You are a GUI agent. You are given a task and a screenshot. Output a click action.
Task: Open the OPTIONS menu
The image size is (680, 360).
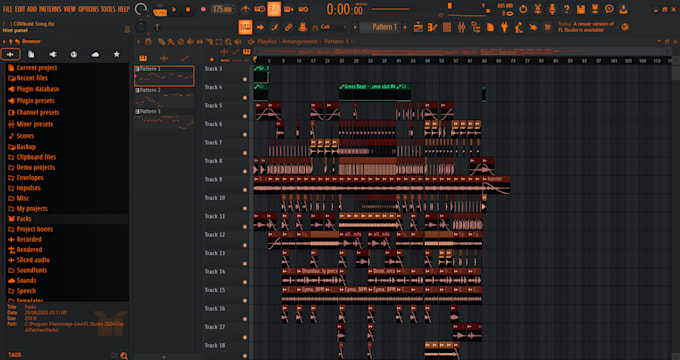(88, 9)
